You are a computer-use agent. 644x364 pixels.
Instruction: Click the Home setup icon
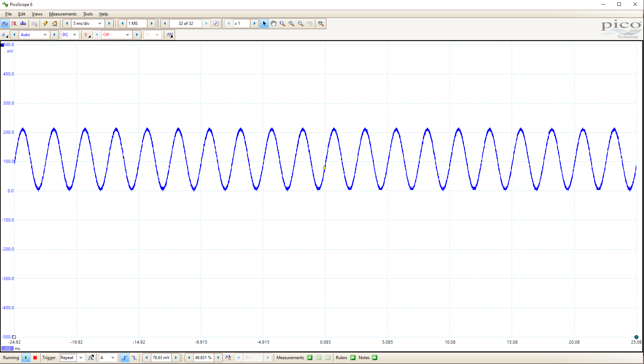(55, 24)
